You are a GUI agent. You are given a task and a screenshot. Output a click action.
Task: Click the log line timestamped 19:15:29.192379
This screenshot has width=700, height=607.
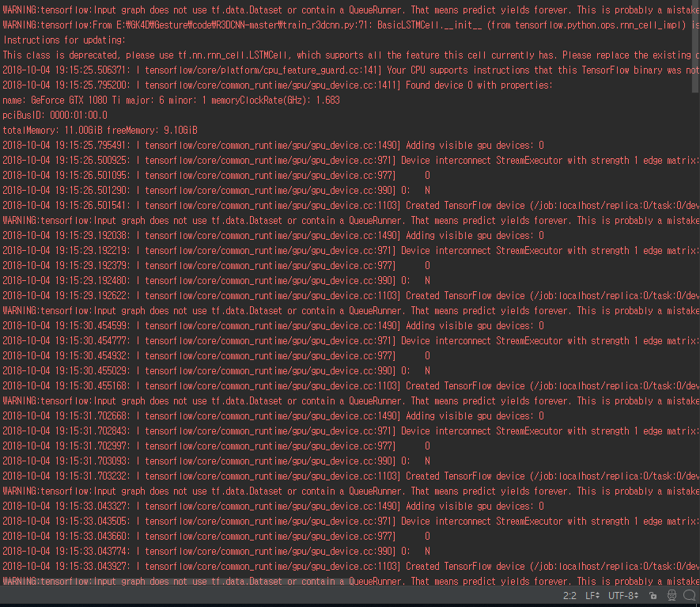[x=217, y=265]
